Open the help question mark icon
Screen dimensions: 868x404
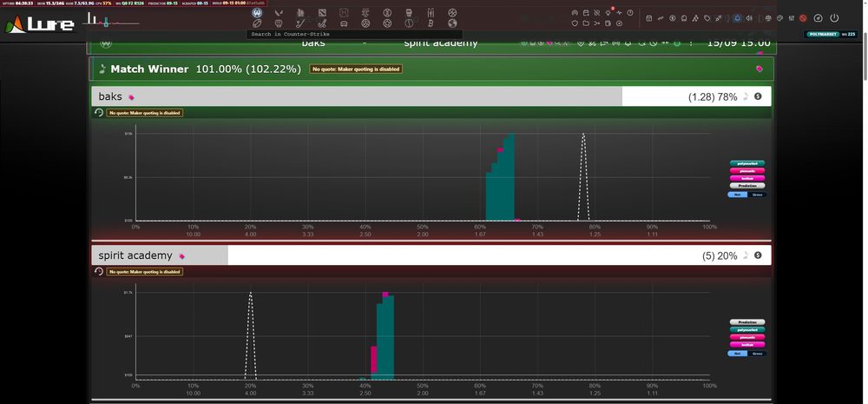630,13
